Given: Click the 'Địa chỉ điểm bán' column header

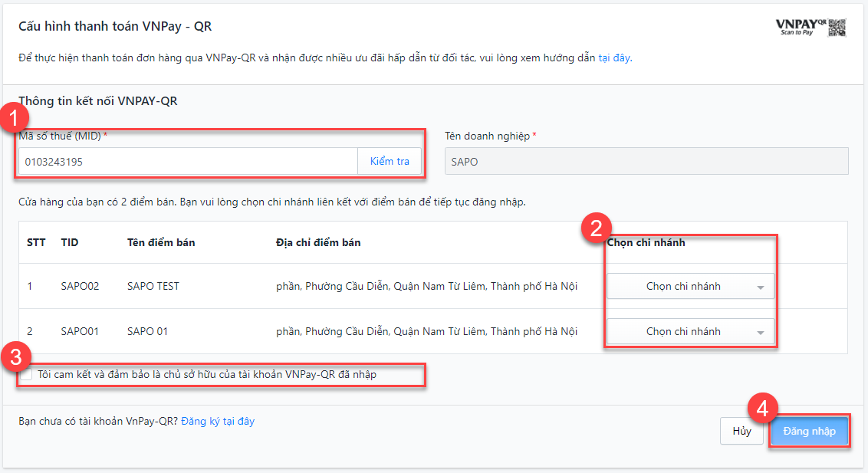Looking at the screenshot, I should coord(318,242).
